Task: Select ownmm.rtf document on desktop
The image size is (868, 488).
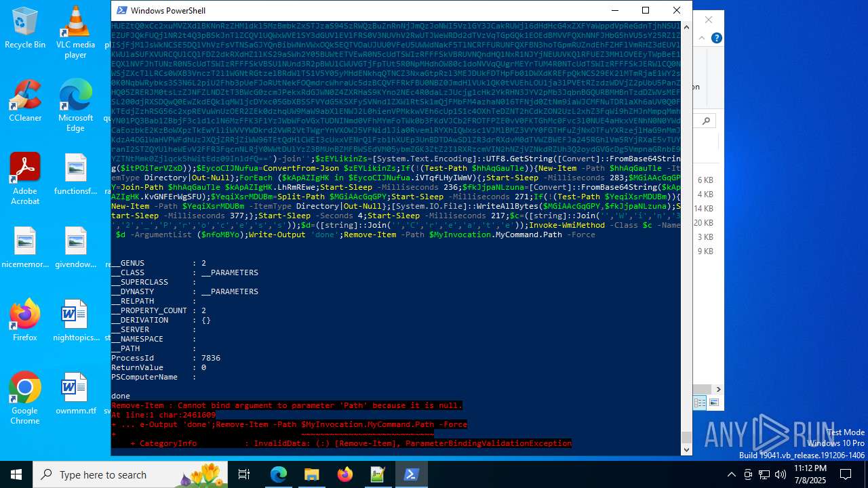Action: 75,394
